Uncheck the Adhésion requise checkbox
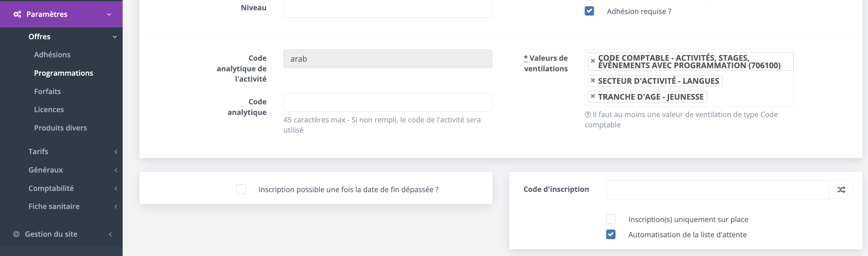Image resolution: width=868 pixels, height=256 pixels. click(589, 11)
